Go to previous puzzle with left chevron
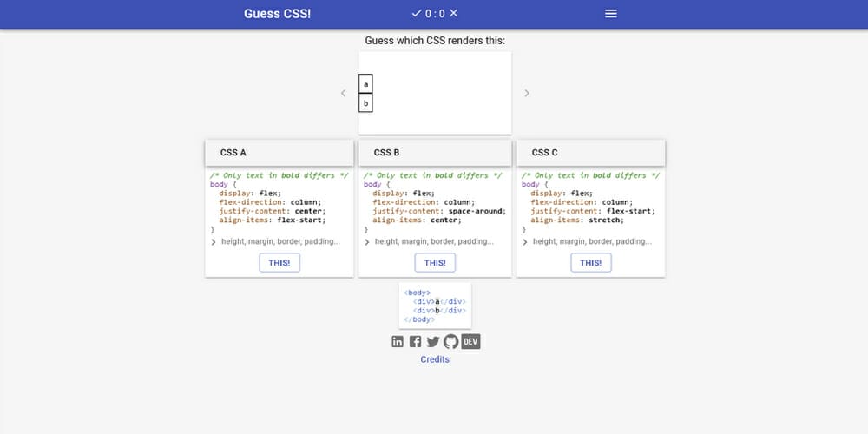Image resolution: width=868 pixels, height=434 pixels. tap(343, 93)
